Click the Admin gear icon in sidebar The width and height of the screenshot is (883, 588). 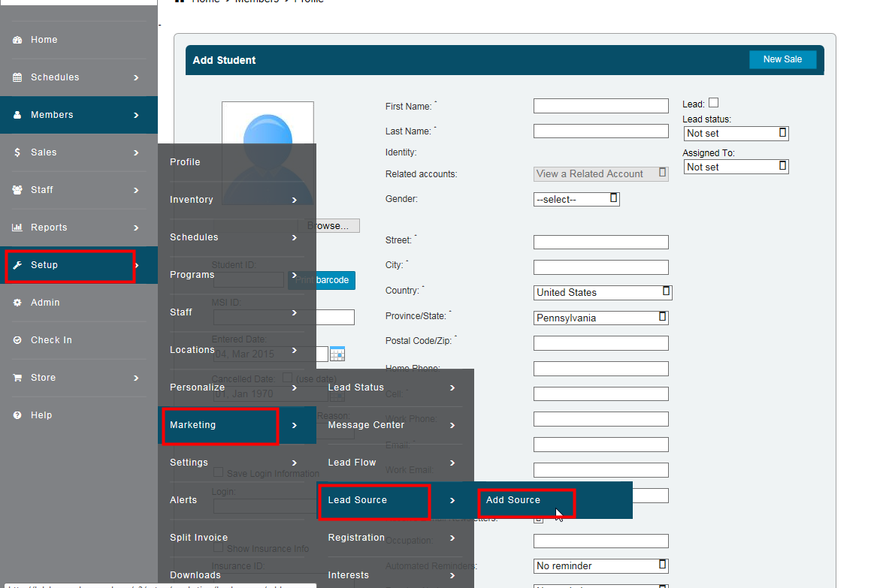pyautogui.click(x=17, y=303)
